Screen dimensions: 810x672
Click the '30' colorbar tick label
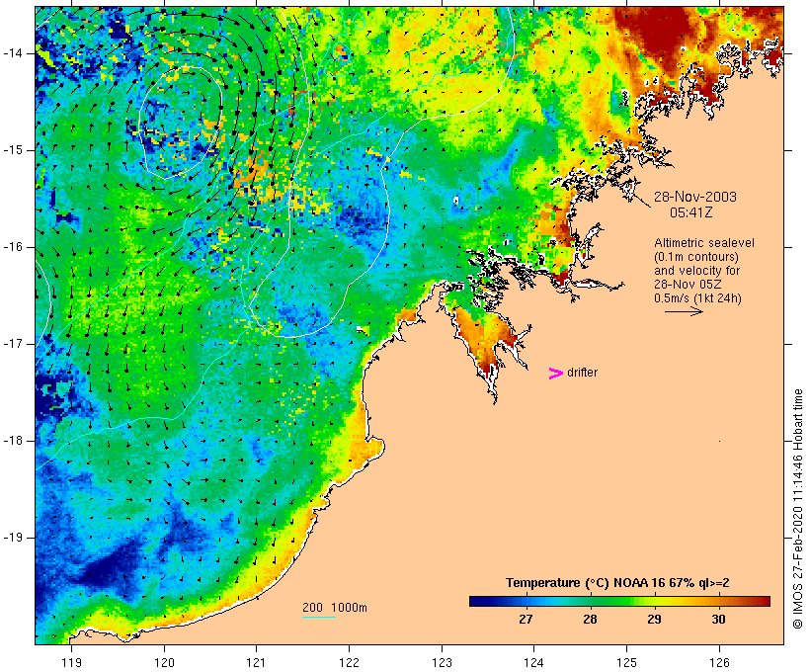pos(718,620)
